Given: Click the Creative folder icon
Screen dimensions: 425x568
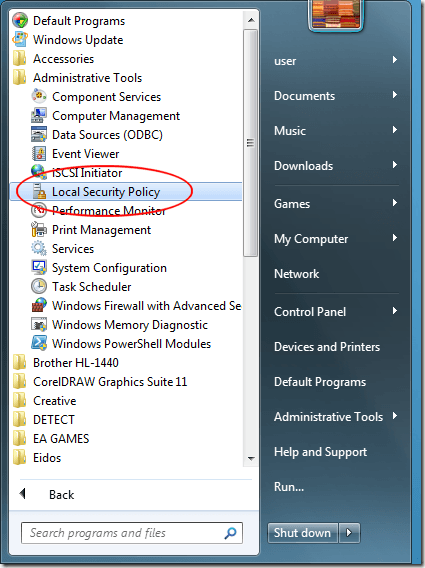Looking at the screenshot, I should [20, 401].
